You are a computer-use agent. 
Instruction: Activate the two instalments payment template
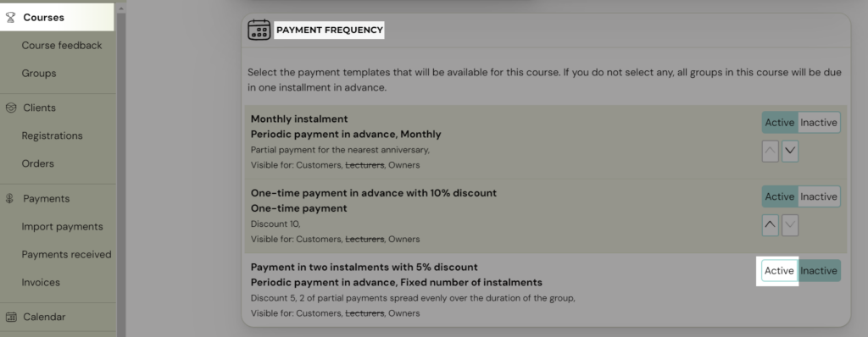click(x=780, y=271)
